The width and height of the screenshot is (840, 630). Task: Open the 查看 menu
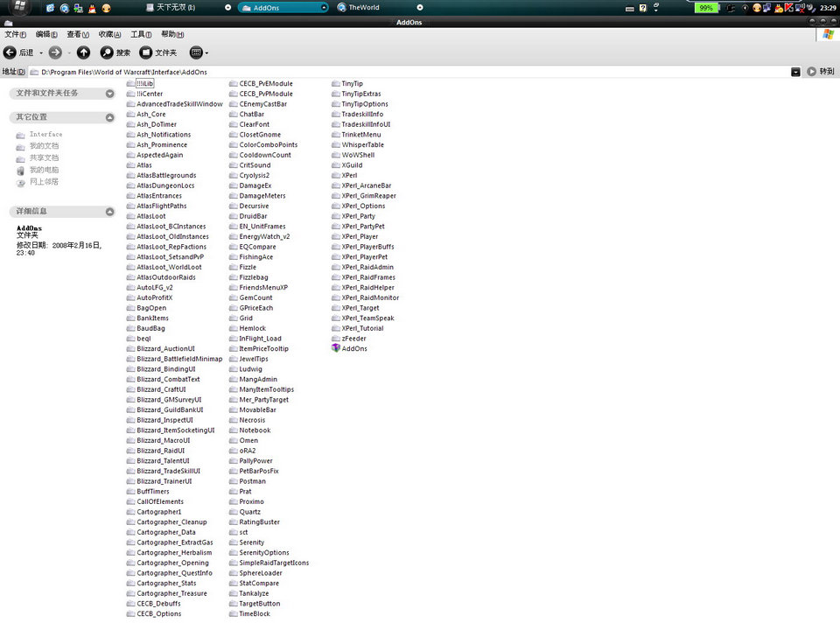(78, 34)
